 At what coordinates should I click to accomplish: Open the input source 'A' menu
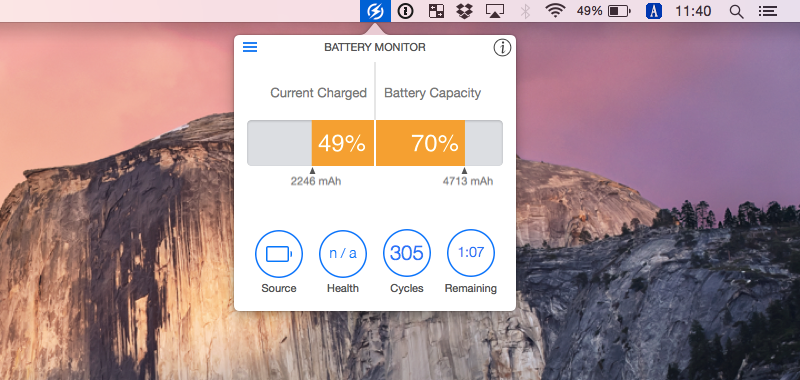point(654,11)
